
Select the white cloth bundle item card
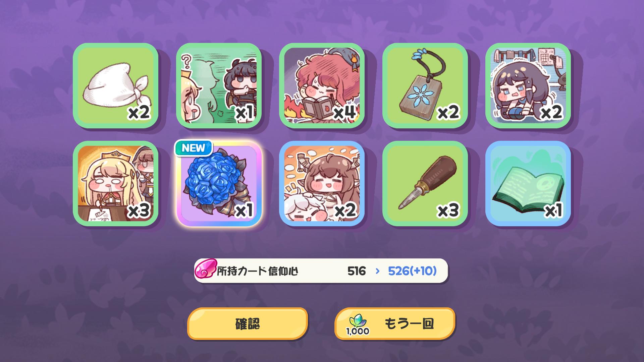115,85
